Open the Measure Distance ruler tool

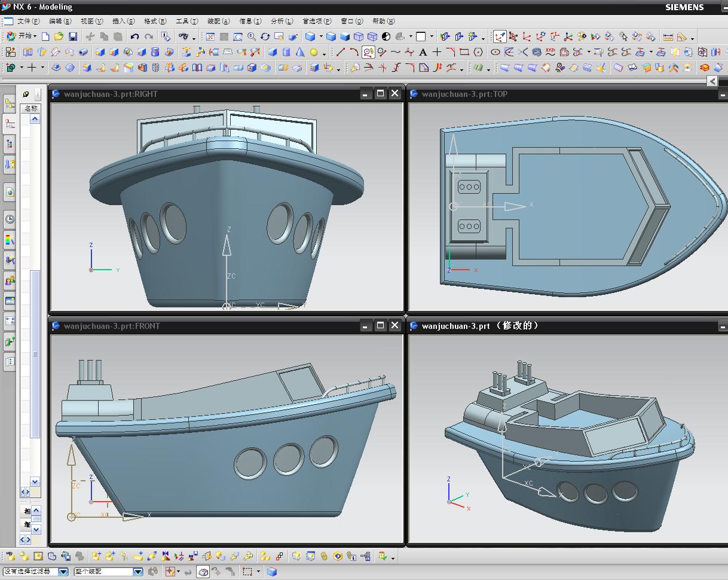[x=668, y=36]
